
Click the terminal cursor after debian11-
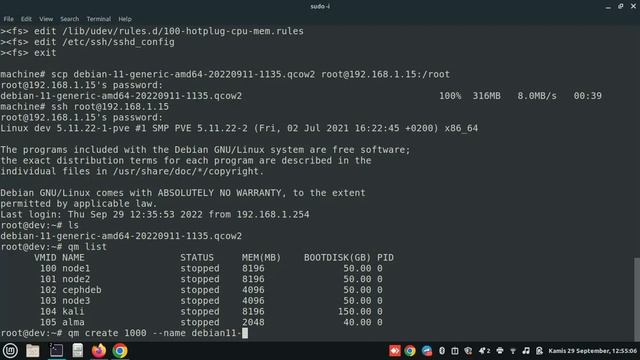tap(245, 333)
